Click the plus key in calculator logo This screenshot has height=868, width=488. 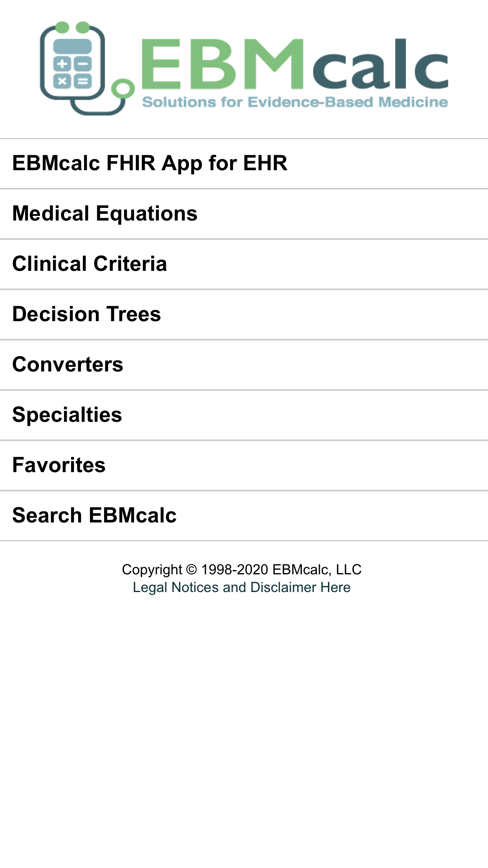click(62, 64)
